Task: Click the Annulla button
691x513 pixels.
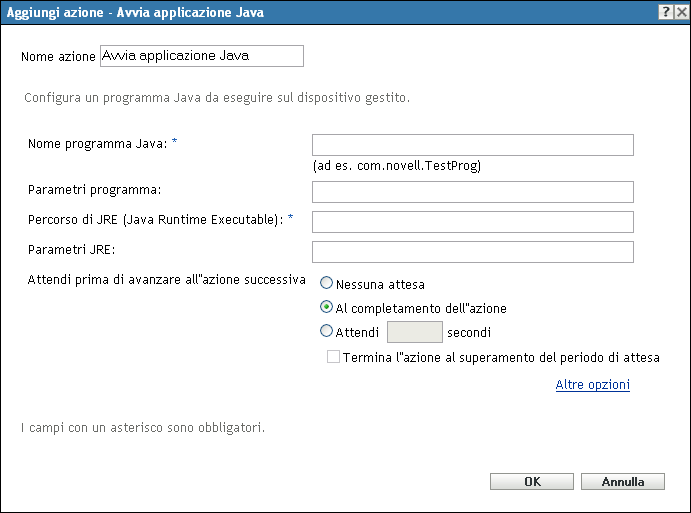Action: tap(622, 482)
